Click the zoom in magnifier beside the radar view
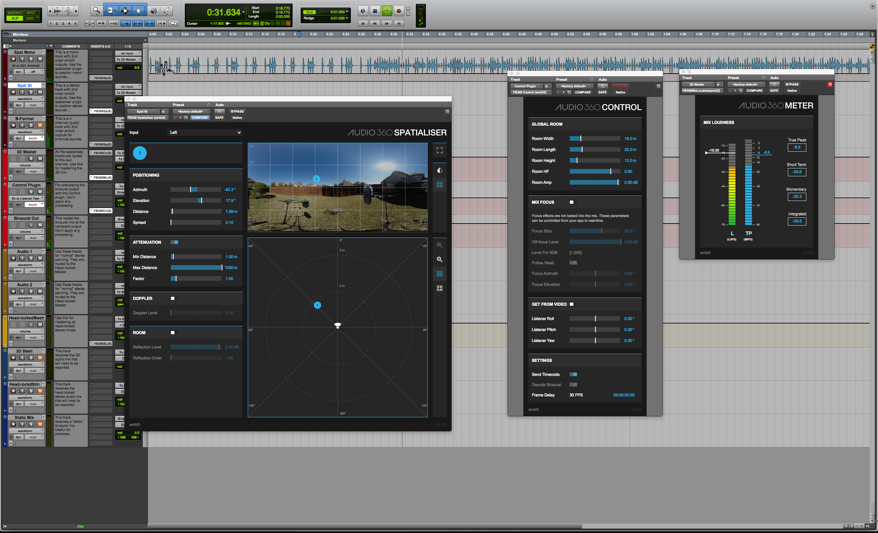Image resolution: width=878 pixels, height=533 pixels. 439,259
